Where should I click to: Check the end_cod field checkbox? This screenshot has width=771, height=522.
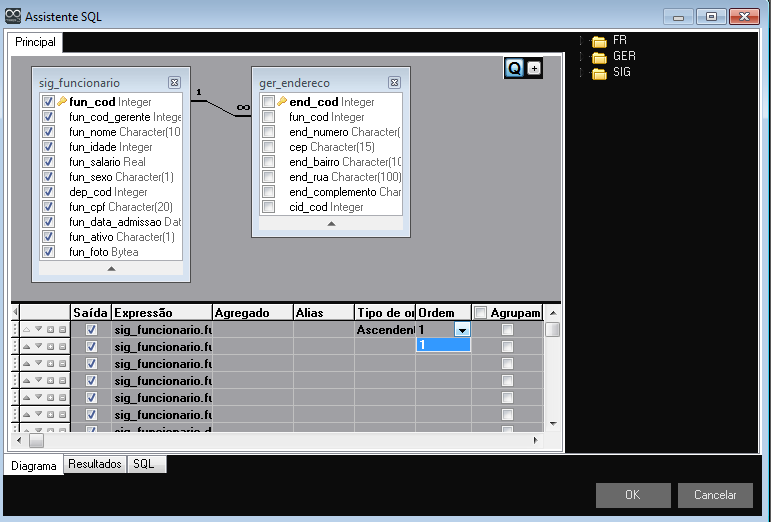268,102
